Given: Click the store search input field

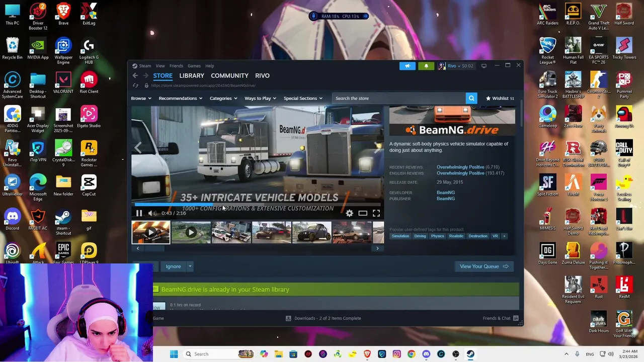Looking at the screenshot, I should (x=399, y=99).
